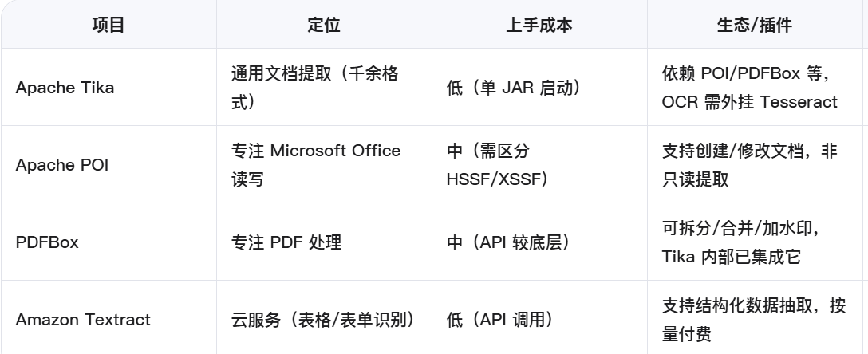The image size is (868, 354).
Task: Select the cell mentioning Tesseract OCR
Action: tap(749, 88)
